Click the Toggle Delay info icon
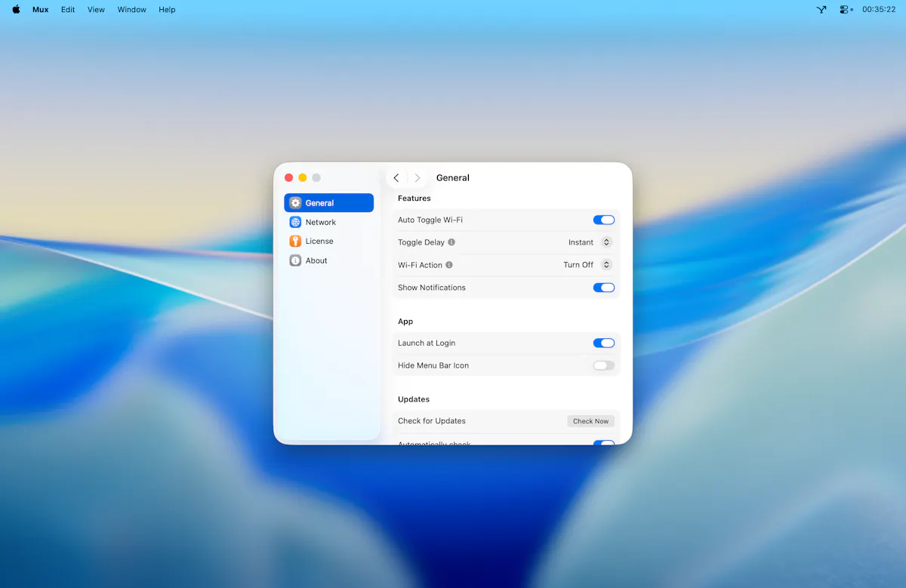Screen dimensions: 906x588 (451, 242)
